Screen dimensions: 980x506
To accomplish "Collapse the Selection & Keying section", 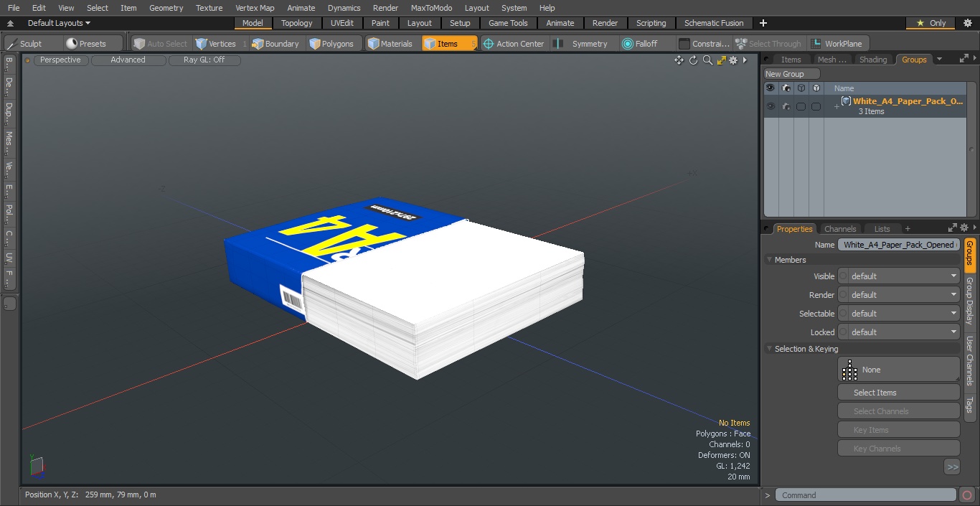I will pos(770,349).
